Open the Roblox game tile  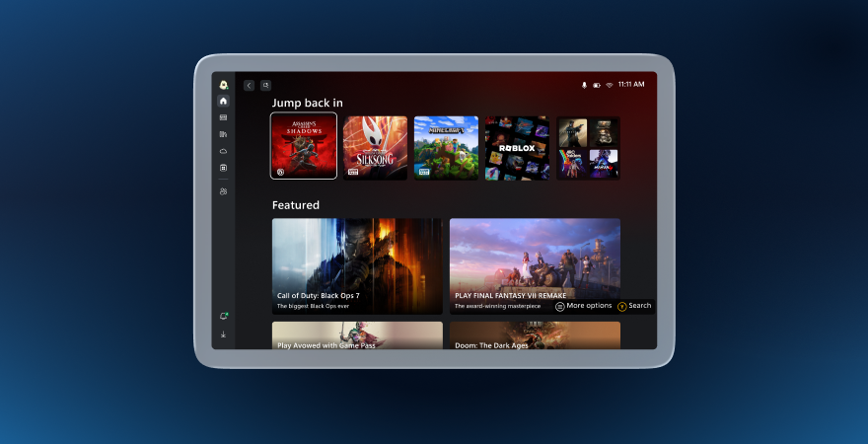tap(517, 148)
